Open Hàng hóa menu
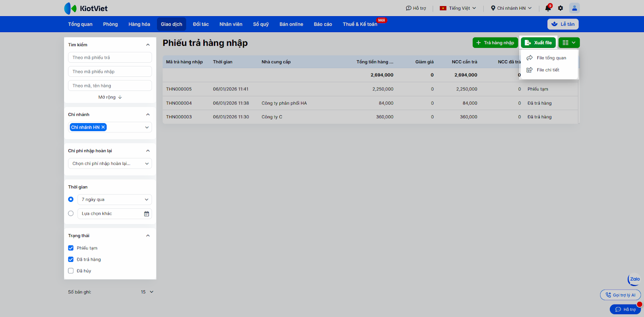 [139, 24]
